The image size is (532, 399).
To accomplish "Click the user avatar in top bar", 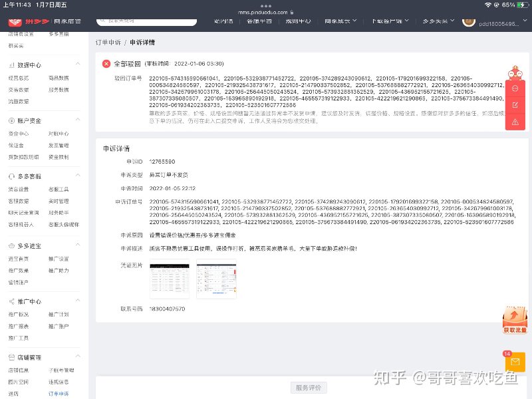I will click(469, 22).
